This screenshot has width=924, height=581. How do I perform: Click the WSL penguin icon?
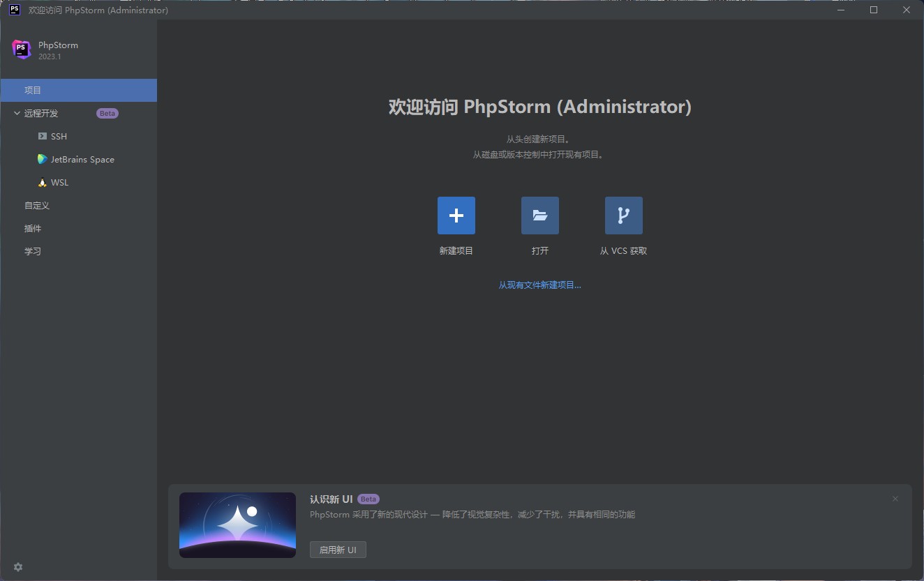[43, 182]
